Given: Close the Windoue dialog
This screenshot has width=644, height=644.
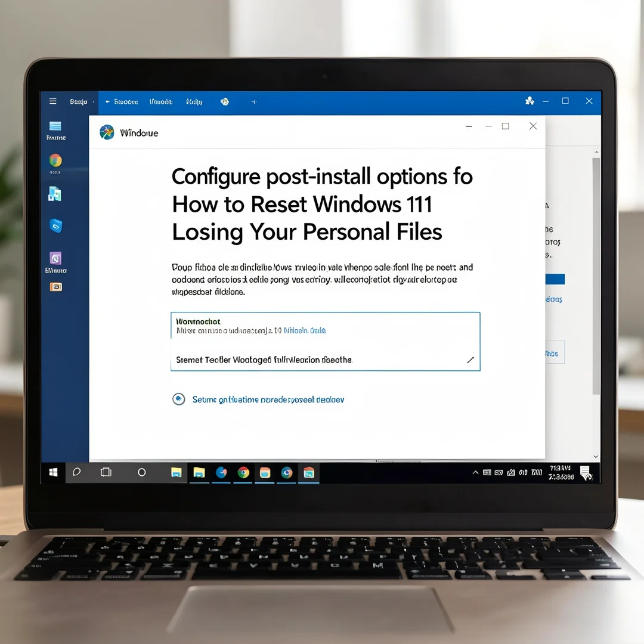Looking at the screenshot, I should 532,126.
